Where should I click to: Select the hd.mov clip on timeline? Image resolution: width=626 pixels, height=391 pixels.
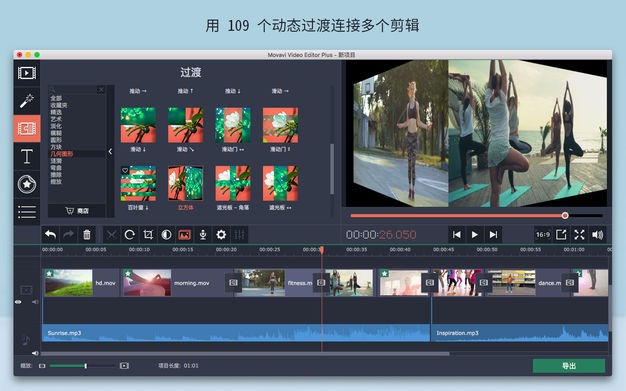pos(81,283)
